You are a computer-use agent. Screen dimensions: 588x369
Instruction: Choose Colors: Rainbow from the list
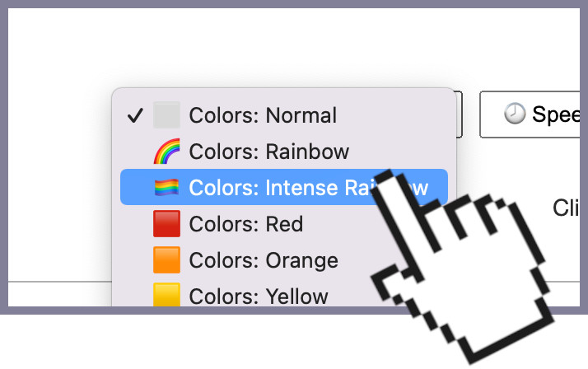(x=284, y=151)
